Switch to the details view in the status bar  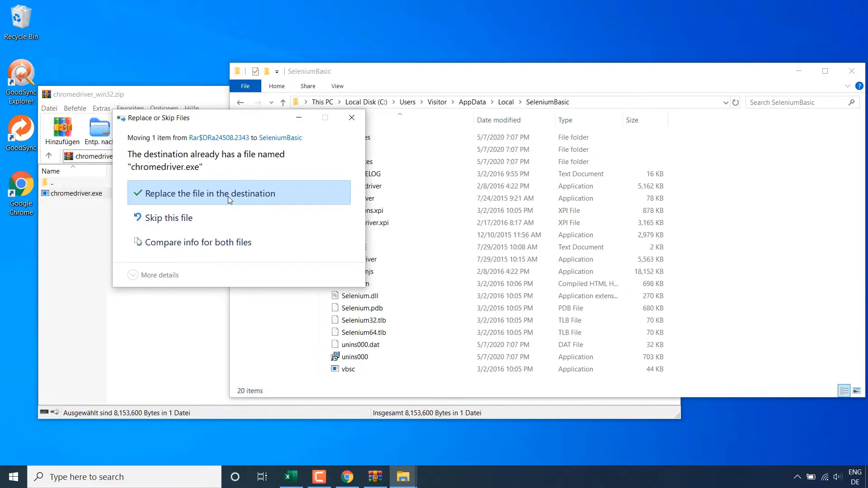[x=844, y=390]
